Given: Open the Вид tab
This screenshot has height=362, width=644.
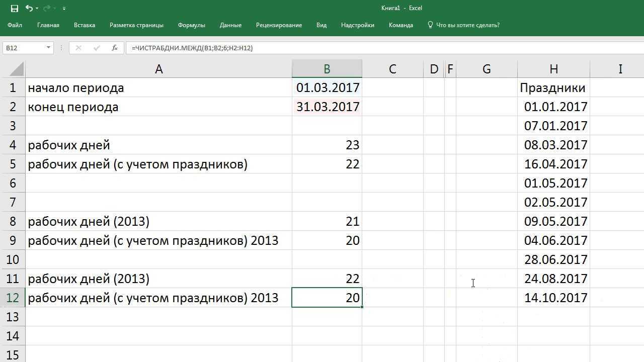Looking at the screenshot, I should coord(321,25).
